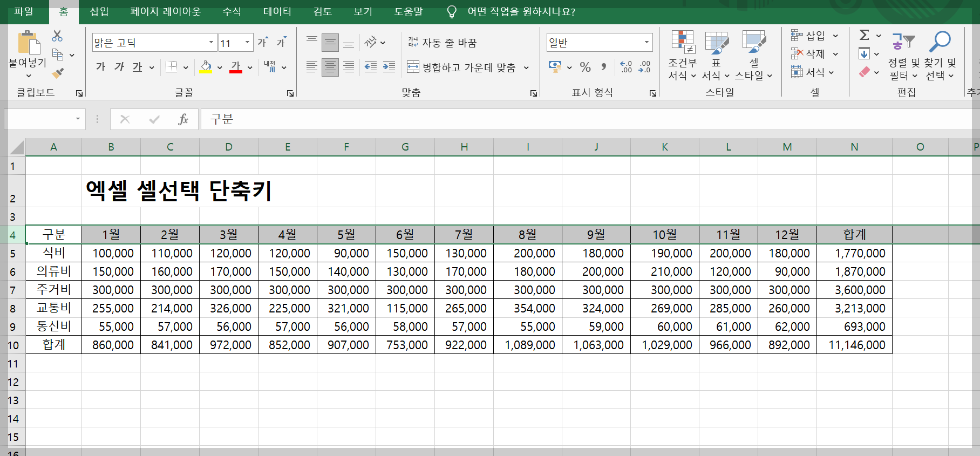Click the accounting number format icon
This screenshot has height=456, width=980.
pyautogui.click(x=555, y=67)
